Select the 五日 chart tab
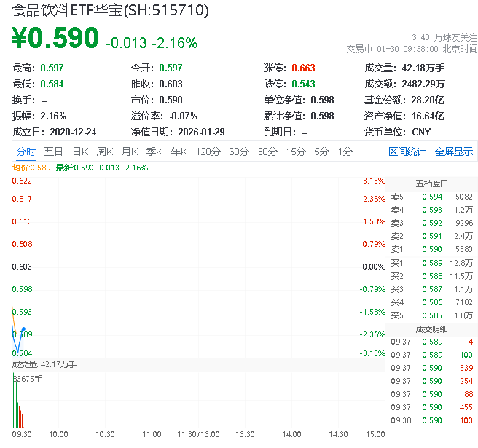The width and height of the screenshot is (478, 448). point(53,152)
